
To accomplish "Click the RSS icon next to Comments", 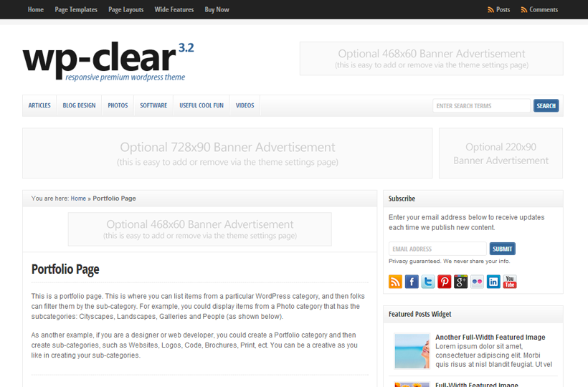I will pyautogui.click(x=524, y=10).
